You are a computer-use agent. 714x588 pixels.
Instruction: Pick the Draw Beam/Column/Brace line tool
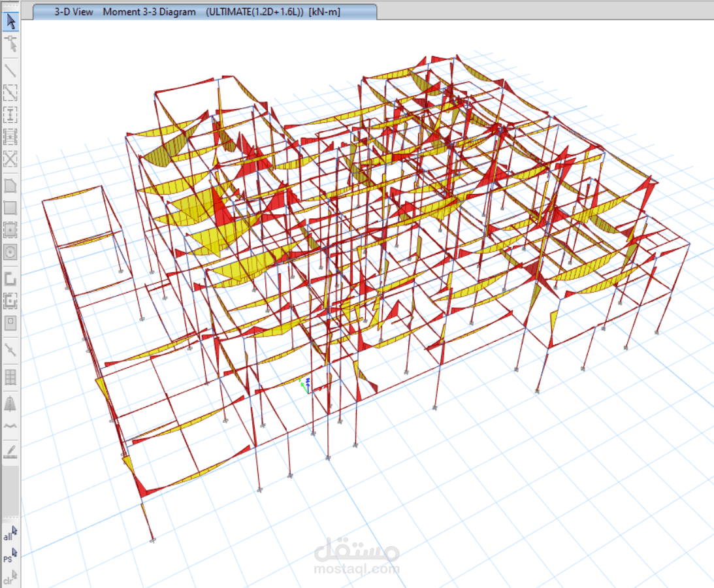(10, 71)
